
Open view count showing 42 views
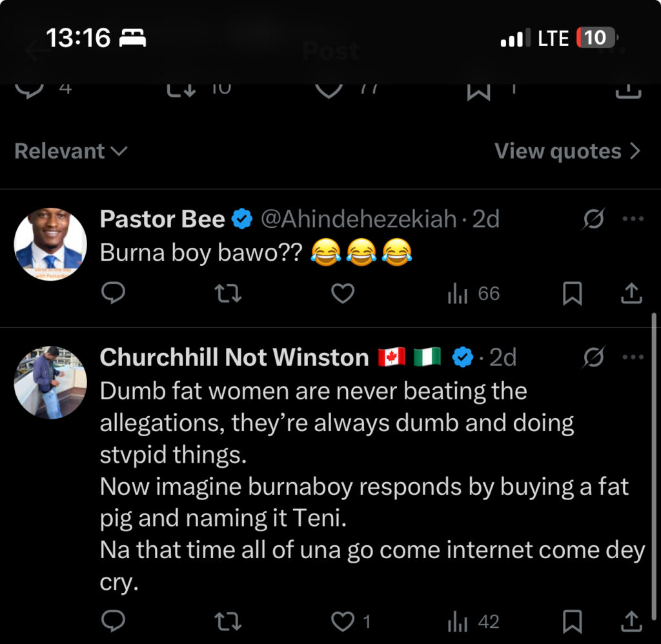[474, 621]
